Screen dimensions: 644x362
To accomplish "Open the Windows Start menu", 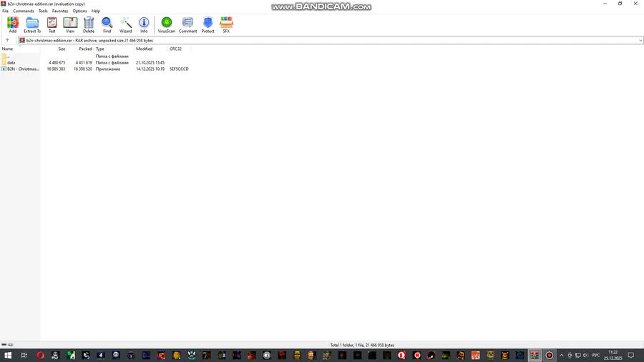I will point(8,356).
